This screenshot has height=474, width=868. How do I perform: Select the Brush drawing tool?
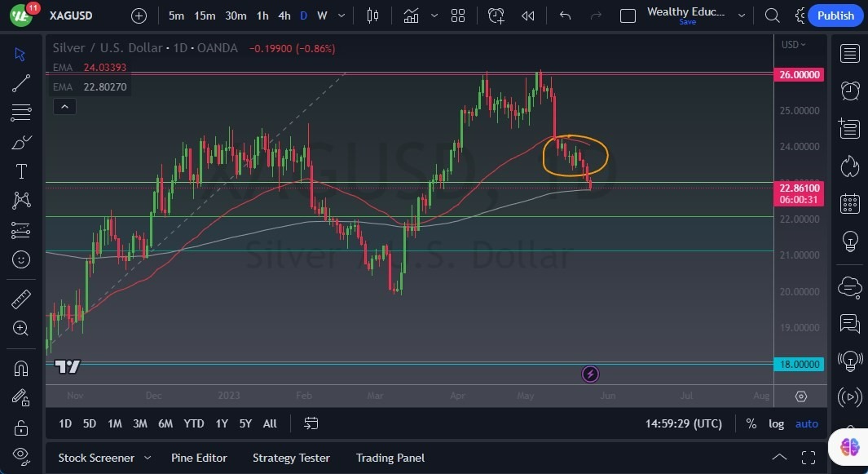(21, 142)
